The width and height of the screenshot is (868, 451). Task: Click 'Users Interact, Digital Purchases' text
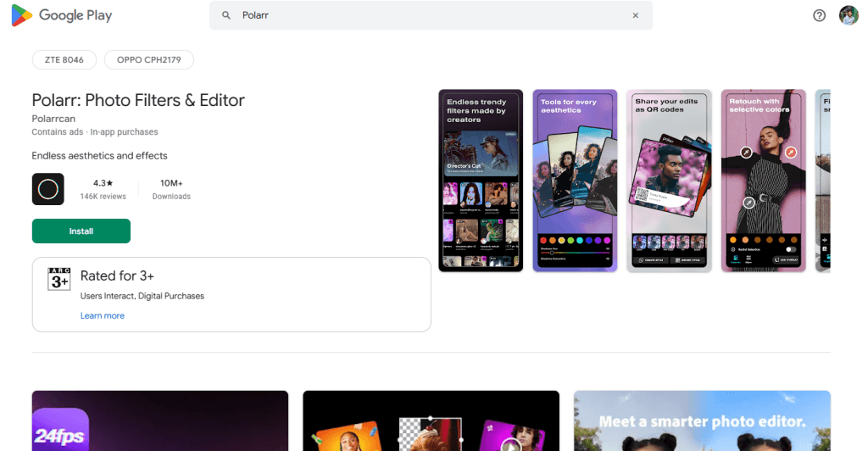click(x=142, y=296)
